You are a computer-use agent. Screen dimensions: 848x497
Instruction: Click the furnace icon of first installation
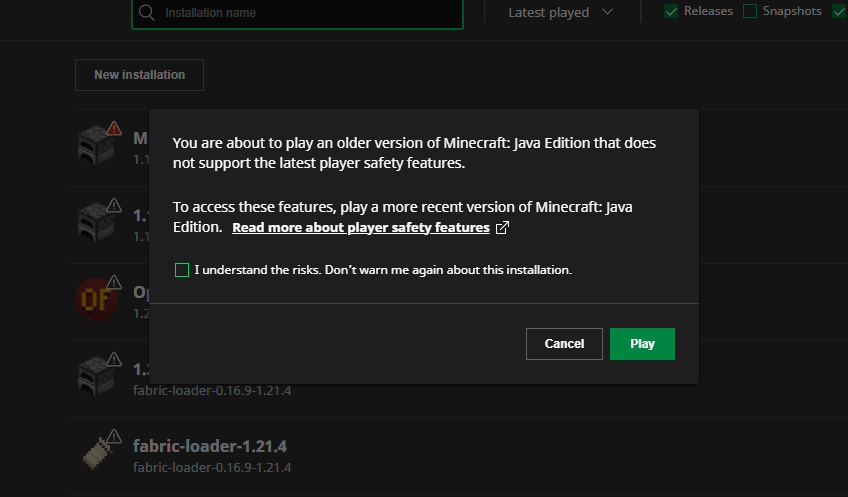coord(96,145)
